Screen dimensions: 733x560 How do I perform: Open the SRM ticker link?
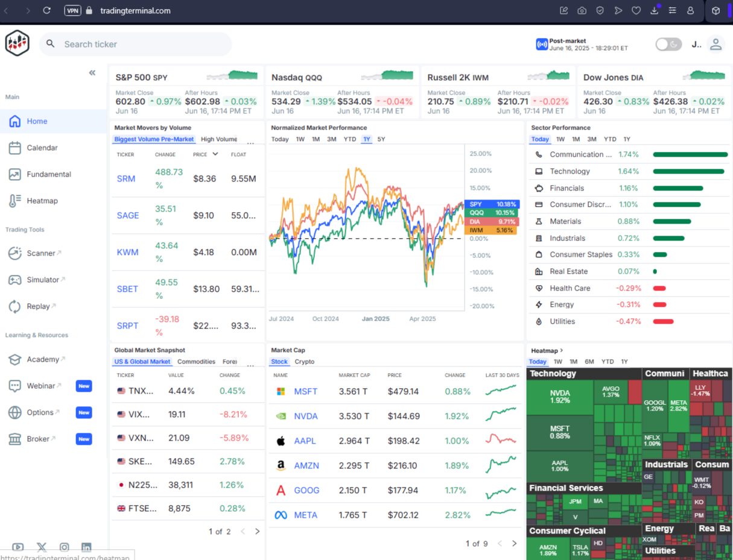126,178
